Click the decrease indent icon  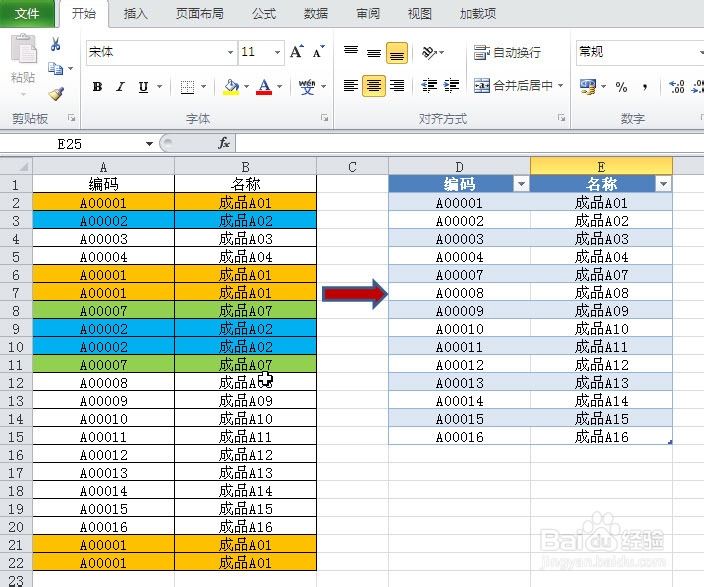pos(429,85)
